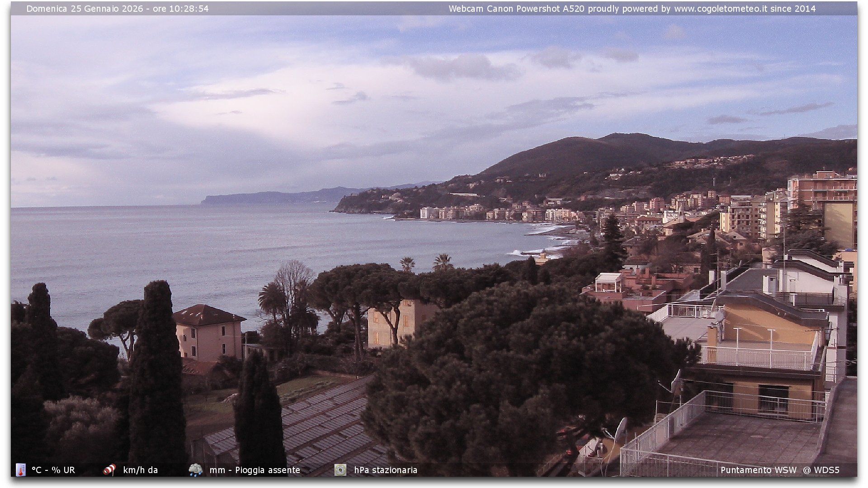Click the km/h da wind reading
Viewport: 868px width, 488px height.
[140, 470]
